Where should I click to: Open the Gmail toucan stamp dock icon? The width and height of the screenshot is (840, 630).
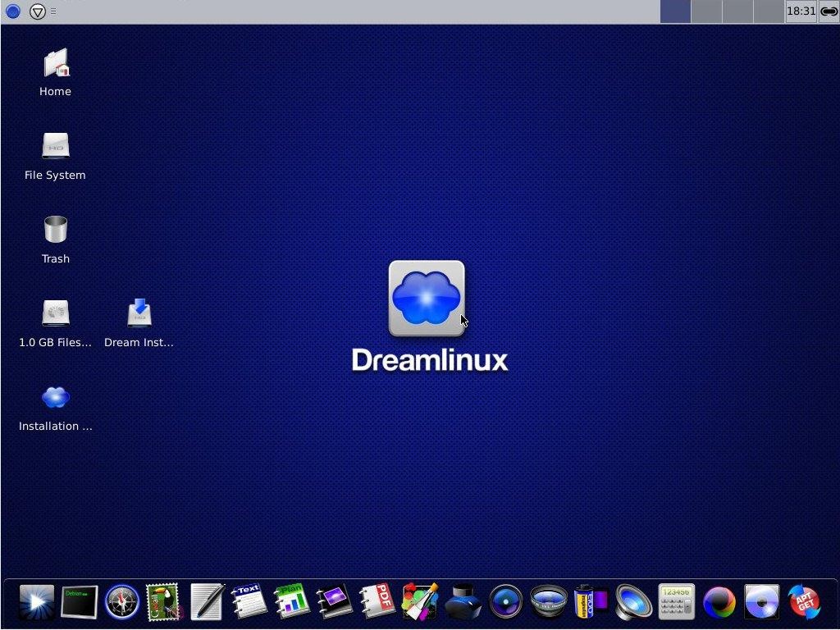click(x=164, y=602)
